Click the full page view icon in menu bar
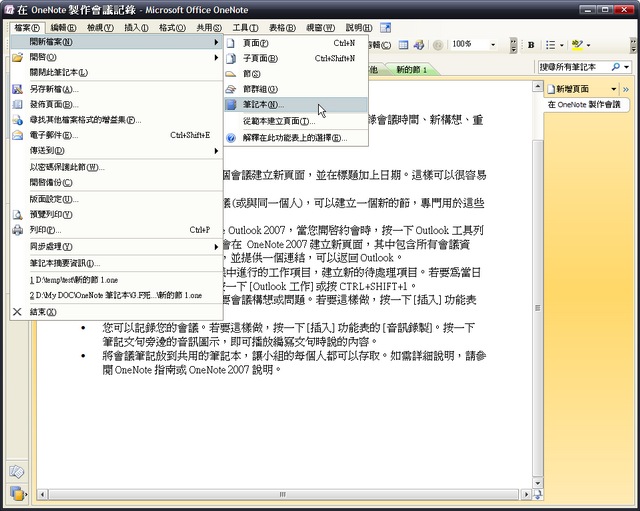Screen dimensions: 640x511 [x=385, y=28]
